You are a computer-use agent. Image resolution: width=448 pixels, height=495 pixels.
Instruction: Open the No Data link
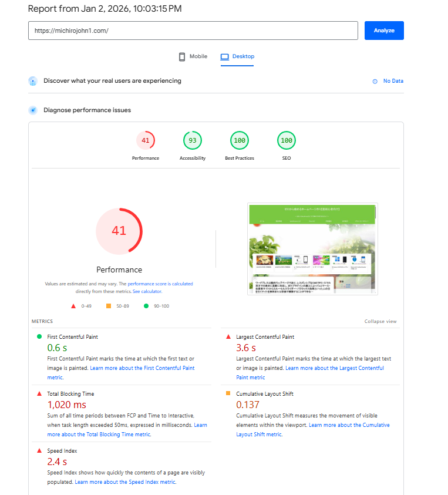[393, 82]
